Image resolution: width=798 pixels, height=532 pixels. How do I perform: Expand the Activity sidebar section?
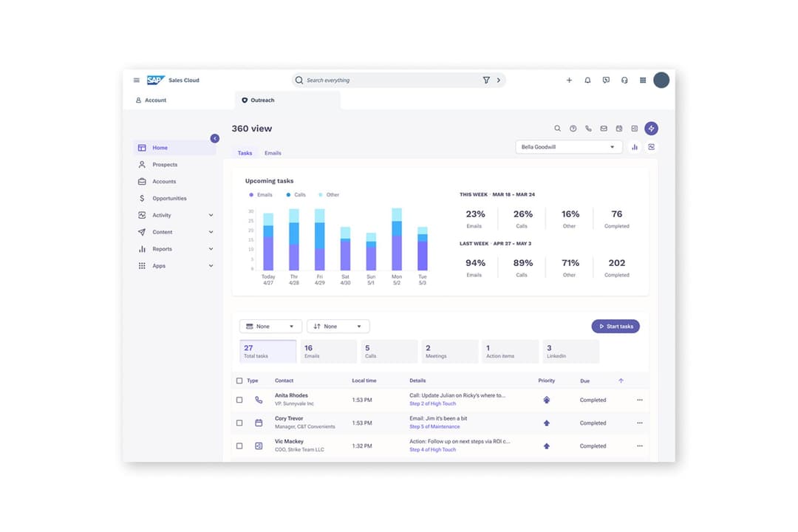click(x=211, y=215)
